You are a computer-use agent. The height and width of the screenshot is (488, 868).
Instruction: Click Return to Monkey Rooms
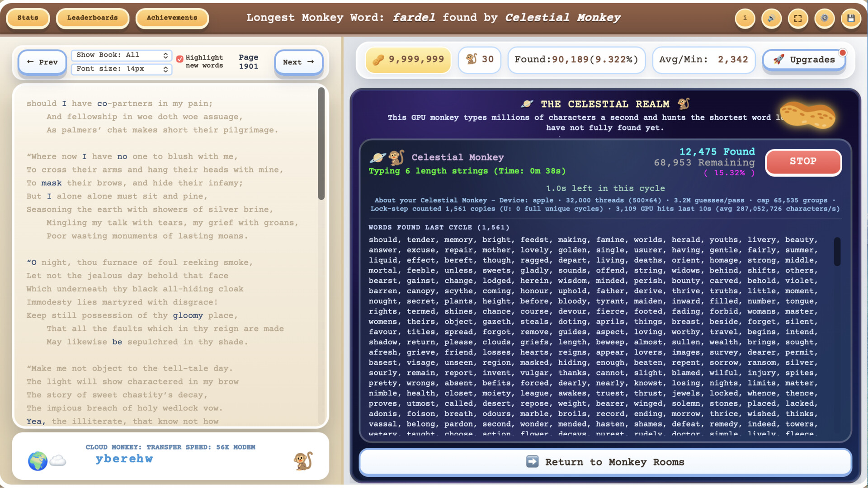pyautogui.click(x=605, y=462)
